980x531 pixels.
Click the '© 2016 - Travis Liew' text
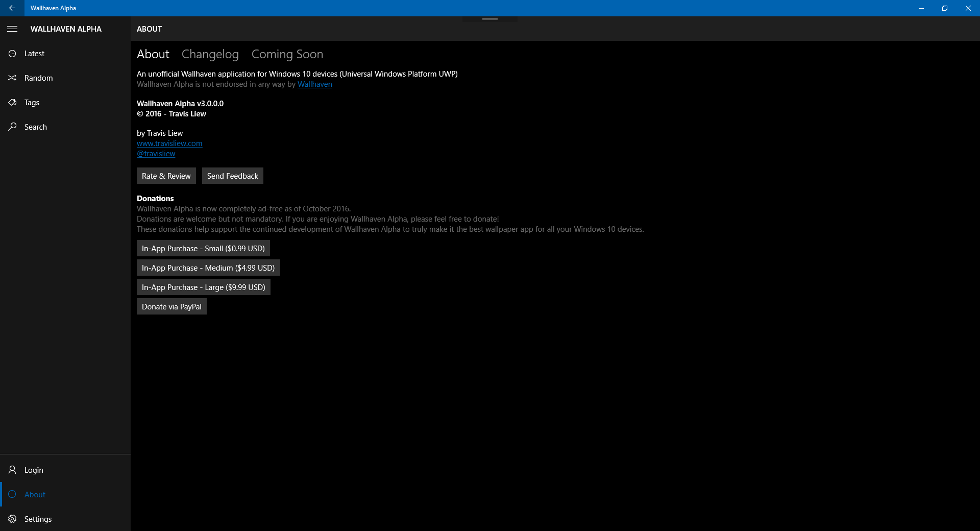(171, 114)
